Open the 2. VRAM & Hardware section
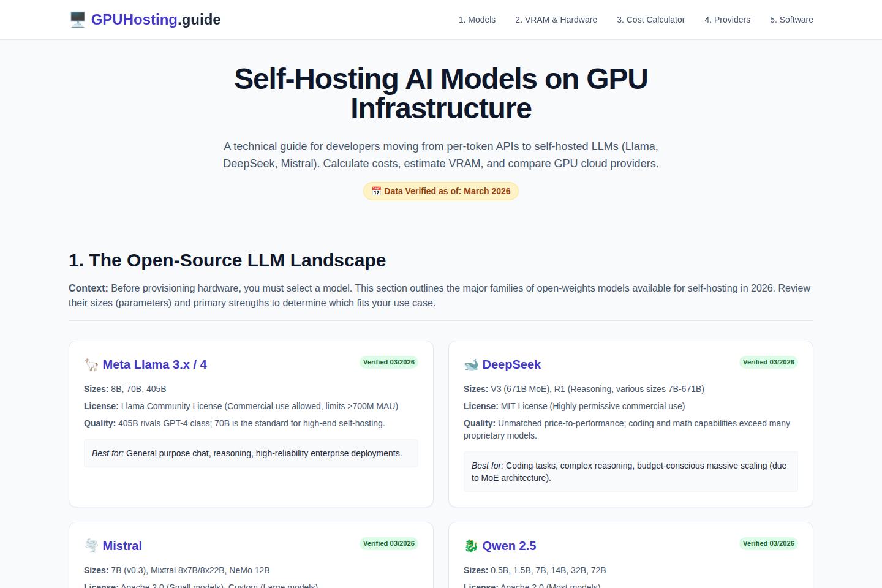This screenshot has width=882, height=588. point(556,20)
